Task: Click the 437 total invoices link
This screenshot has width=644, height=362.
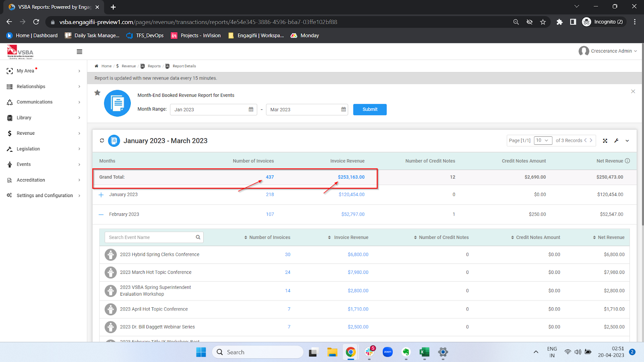Action: coord(270,177)
